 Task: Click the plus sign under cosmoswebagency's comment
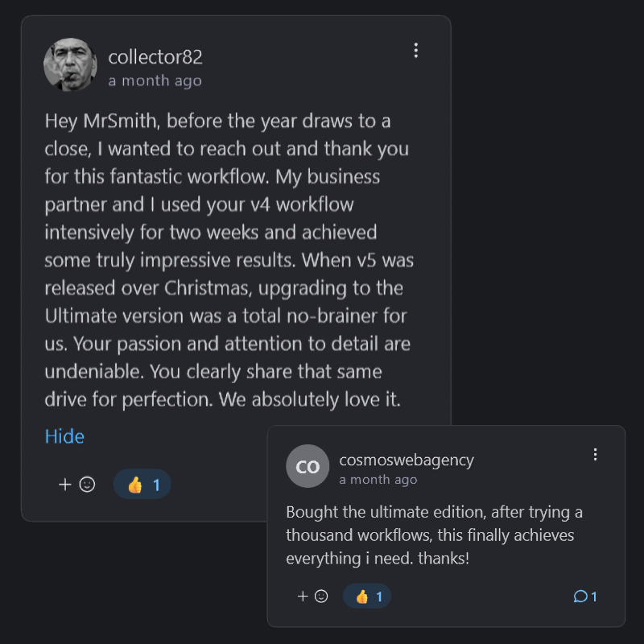(x=303, y=597)
